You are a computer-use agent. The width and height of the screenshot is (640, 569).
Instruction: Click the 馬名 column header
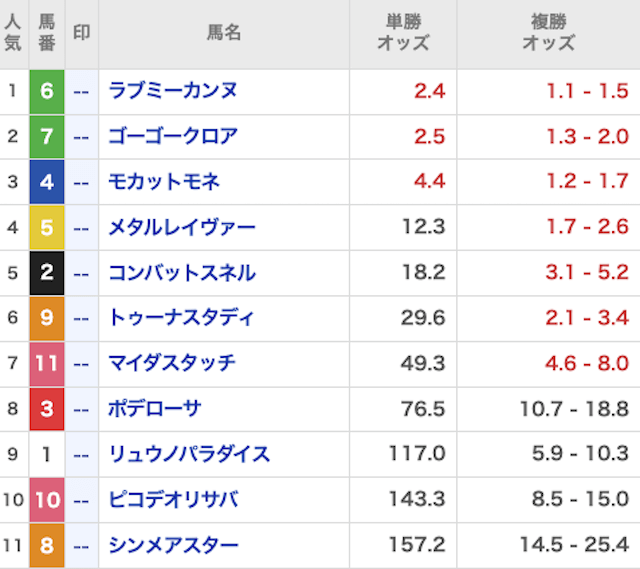coord(224,33)
